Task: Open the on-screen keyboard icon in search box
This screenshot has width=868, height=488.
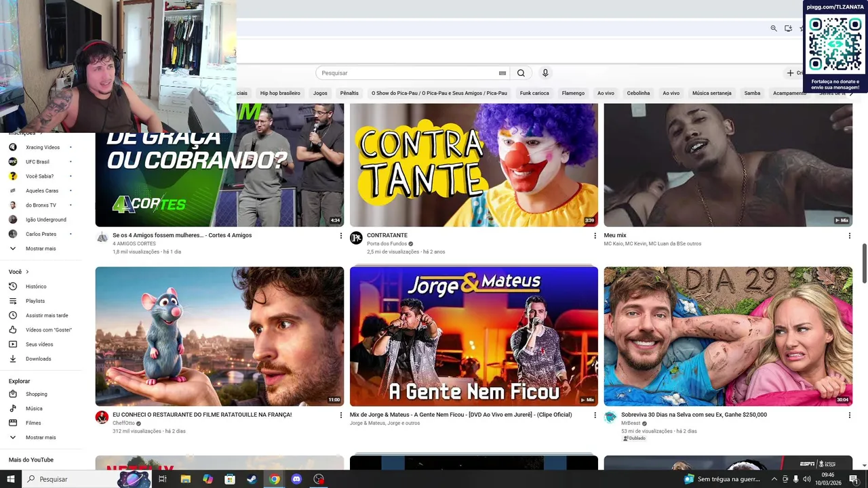Action: 502,73
